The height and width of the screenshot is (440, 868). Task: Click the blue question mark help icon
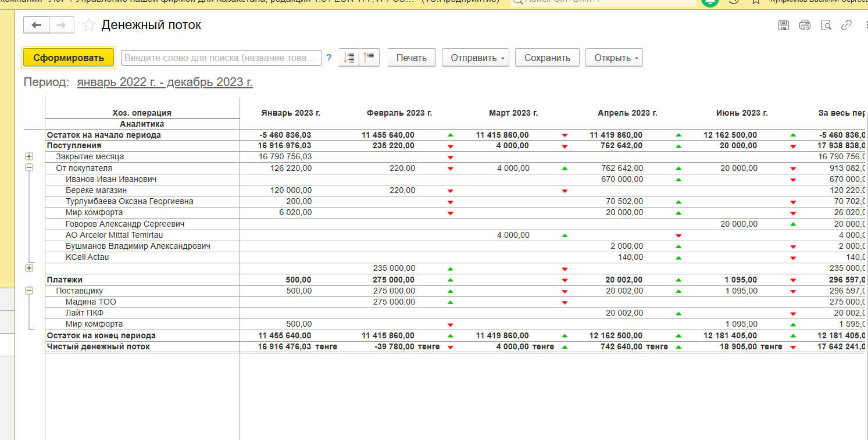point(329,58)
